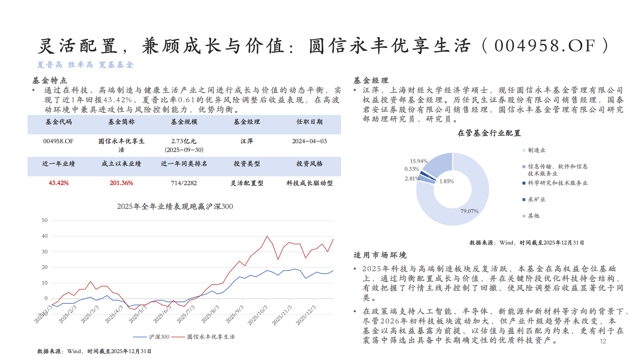Click the 信息传输 legend color marker
The image size is (644, 362).
(524, 167)
